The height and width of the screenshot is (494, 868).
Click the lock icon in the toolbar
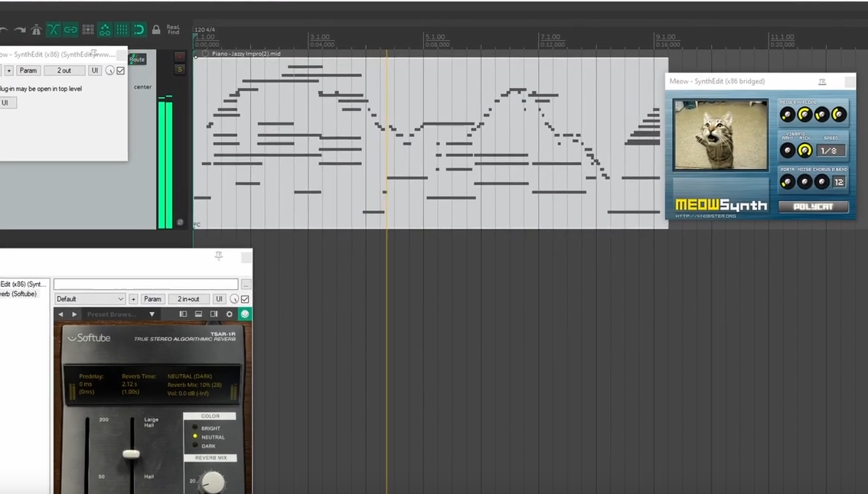click(156, 30)
